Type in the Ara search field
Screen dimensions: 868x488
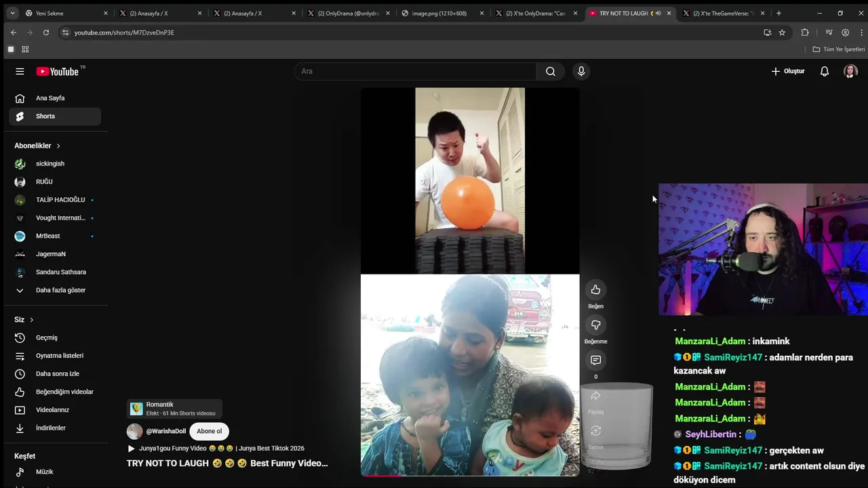pos(415,71)
